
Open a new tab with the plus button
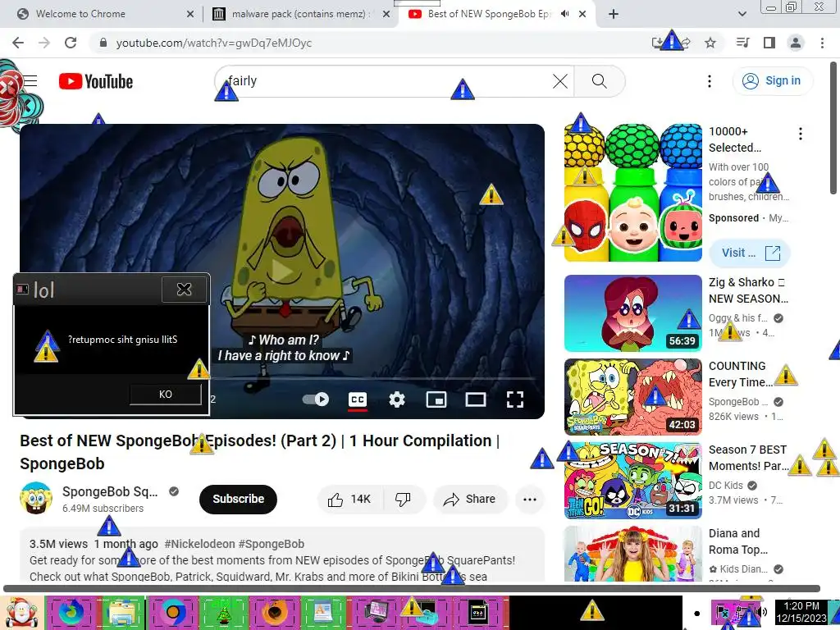pyautogui.click(x=614, y=14)
